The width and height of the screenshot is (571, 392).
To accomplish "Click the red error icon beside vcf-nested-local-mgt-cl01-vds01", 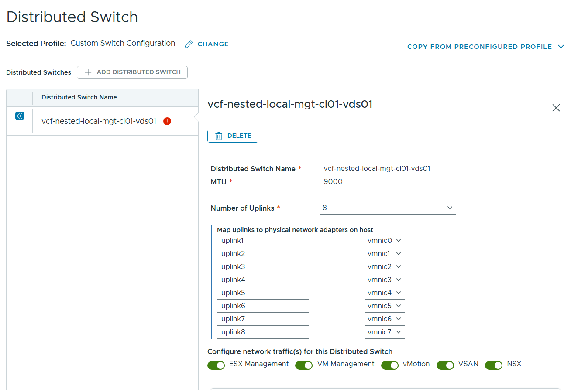I will [x=167, y=121].
